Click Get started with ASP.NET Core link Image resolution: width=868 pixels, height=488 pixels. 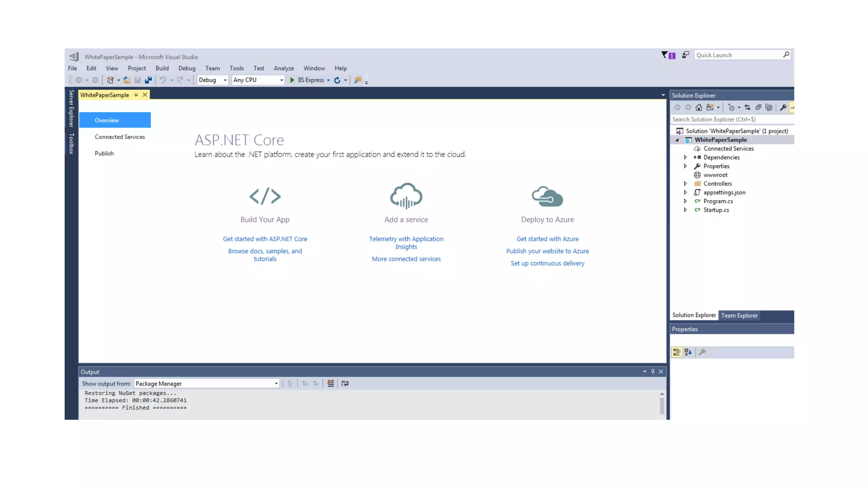click(265, 239)
